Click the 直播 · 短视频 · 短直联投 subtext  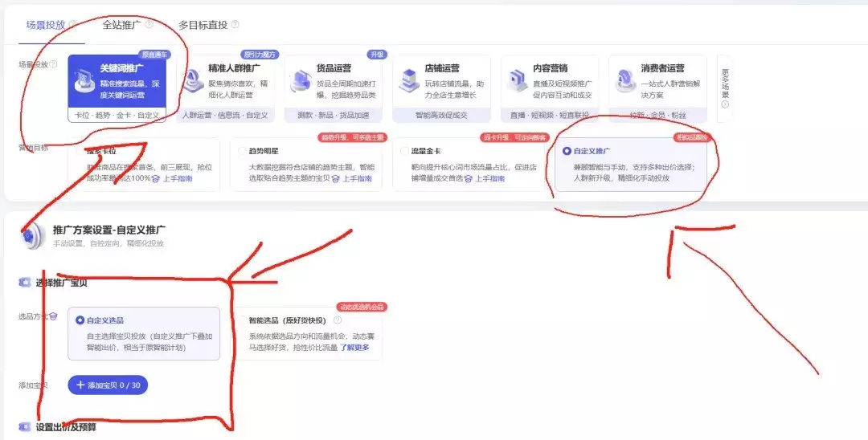tap(550, 115)
